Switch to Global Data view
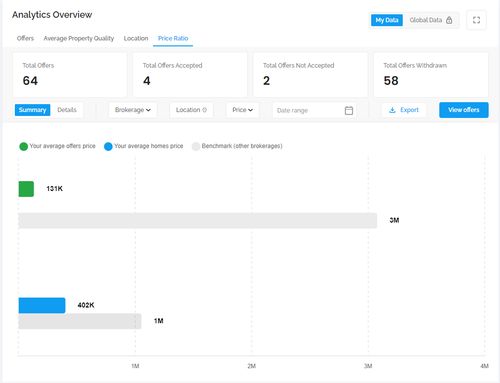 coord(431,20)
